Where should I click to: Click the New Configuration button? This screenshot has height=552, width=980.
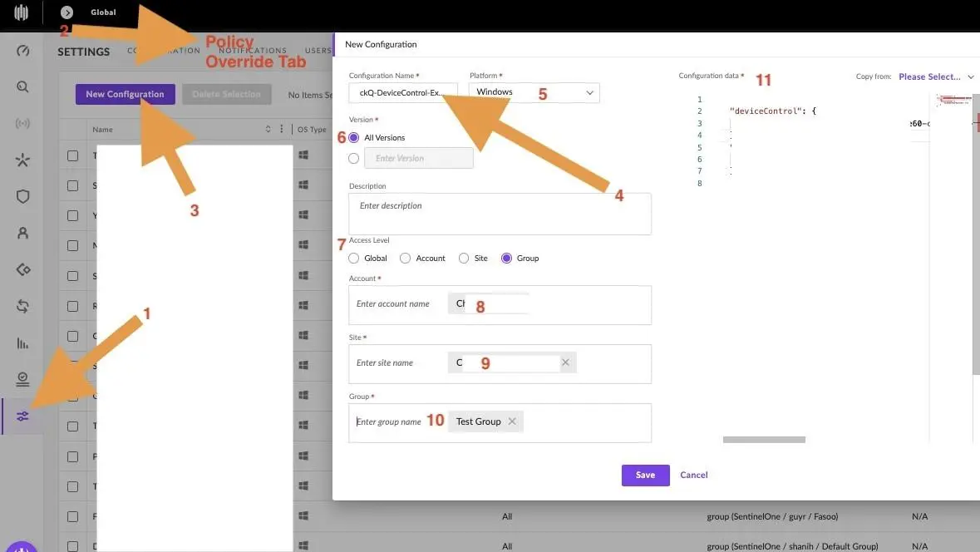click(125, 95)
